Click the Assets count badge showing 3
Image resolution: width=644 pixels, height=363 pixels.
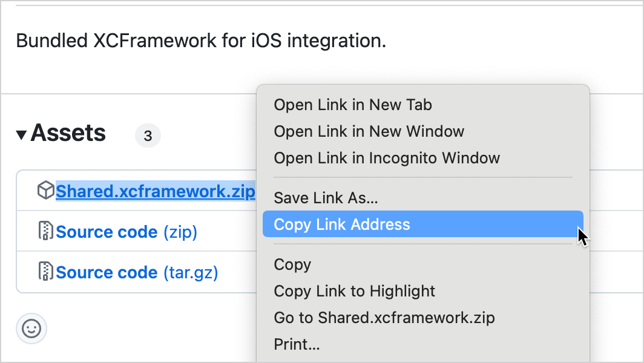tap(148, 136)
